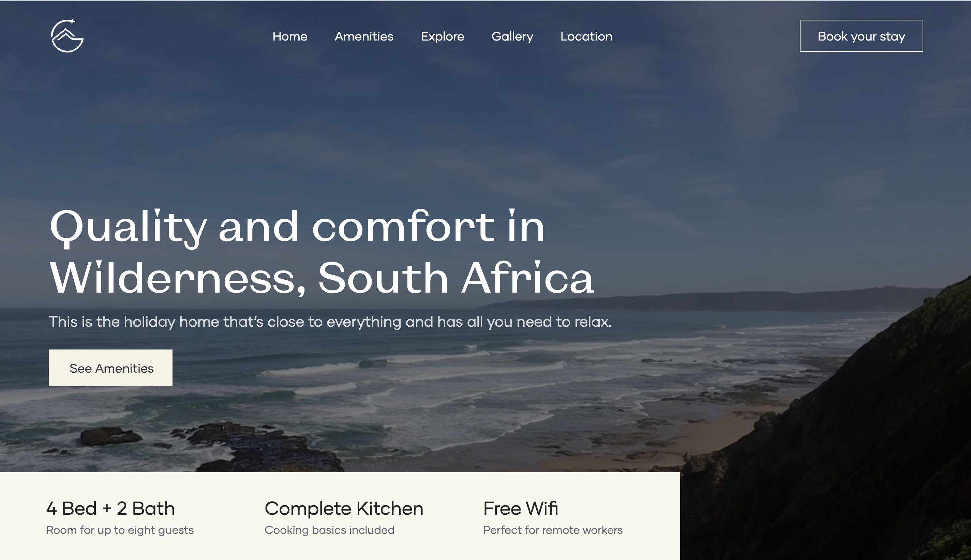Click the Book your stay button

click(861, 36)
